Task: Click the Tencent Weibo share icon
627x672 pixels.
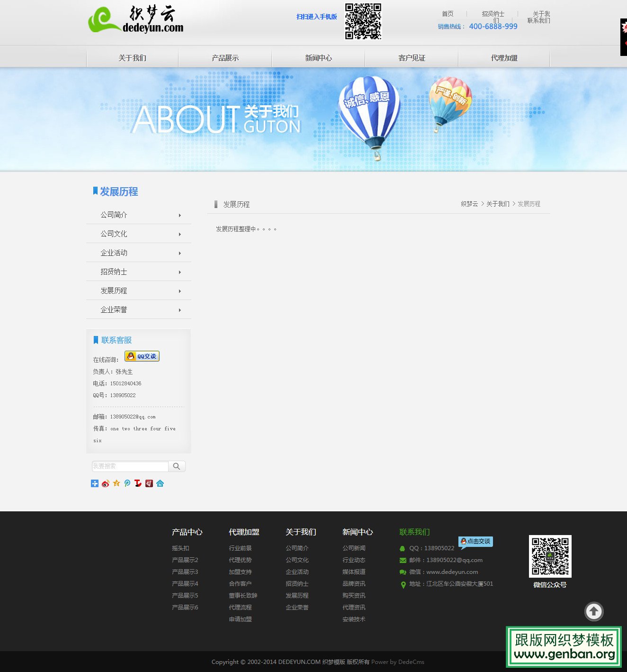Action: tap(127, 483)
